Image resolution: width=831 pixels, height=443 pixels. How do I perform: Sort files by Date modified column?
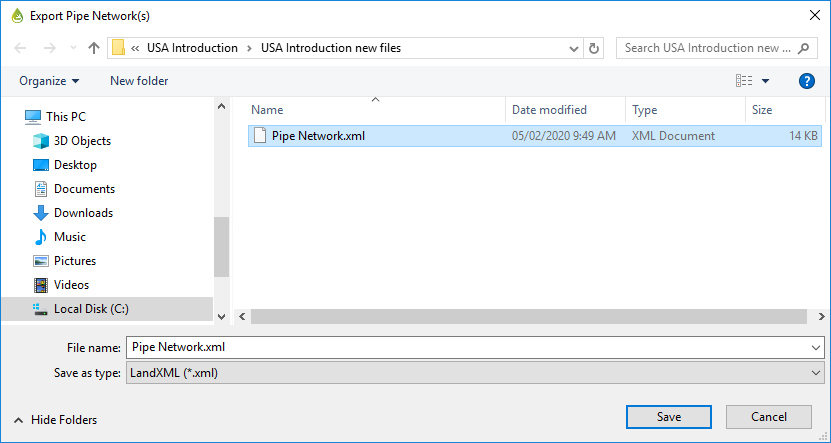coord(549,110)
